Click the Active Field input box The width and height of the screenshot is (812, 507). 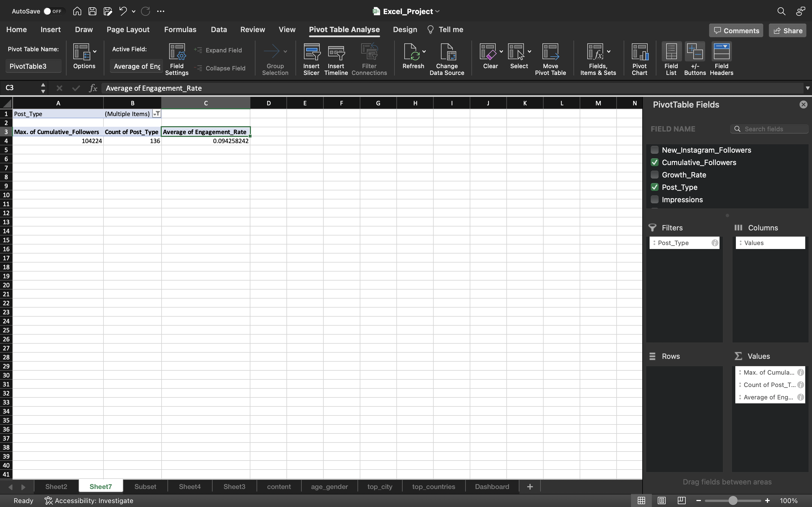point(136,65)
